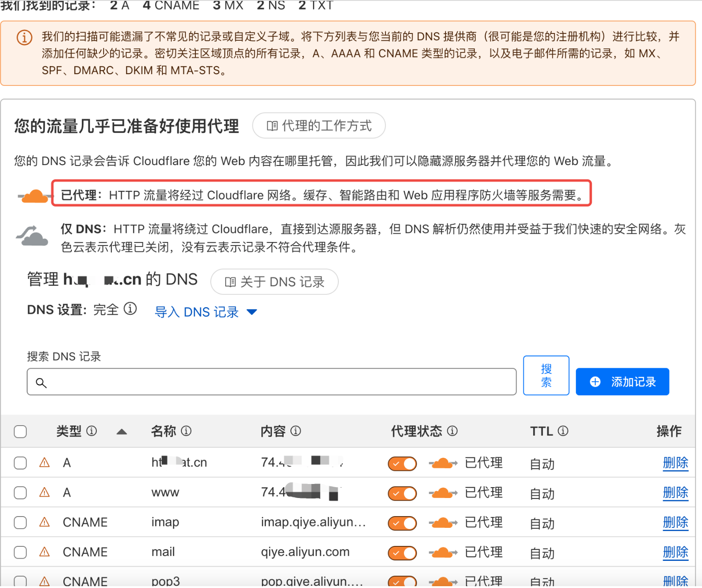Click the 操作 column header
This screenshot has width=702, height=588.
click(669, 431)
